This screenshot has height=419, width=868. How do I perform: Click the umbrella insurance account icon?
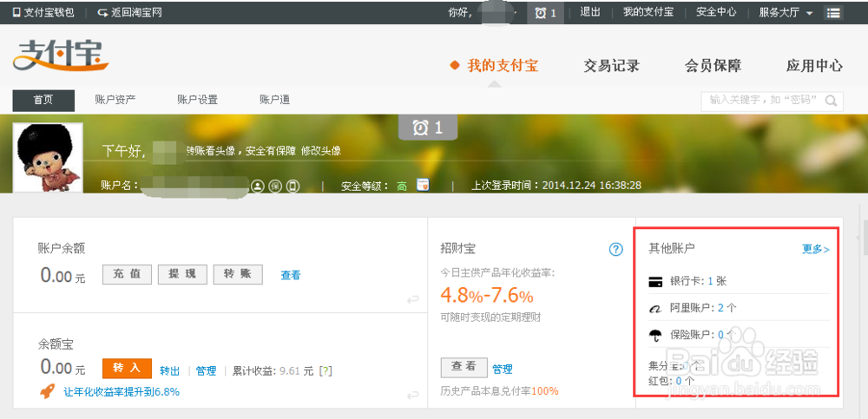coord(656,335)
